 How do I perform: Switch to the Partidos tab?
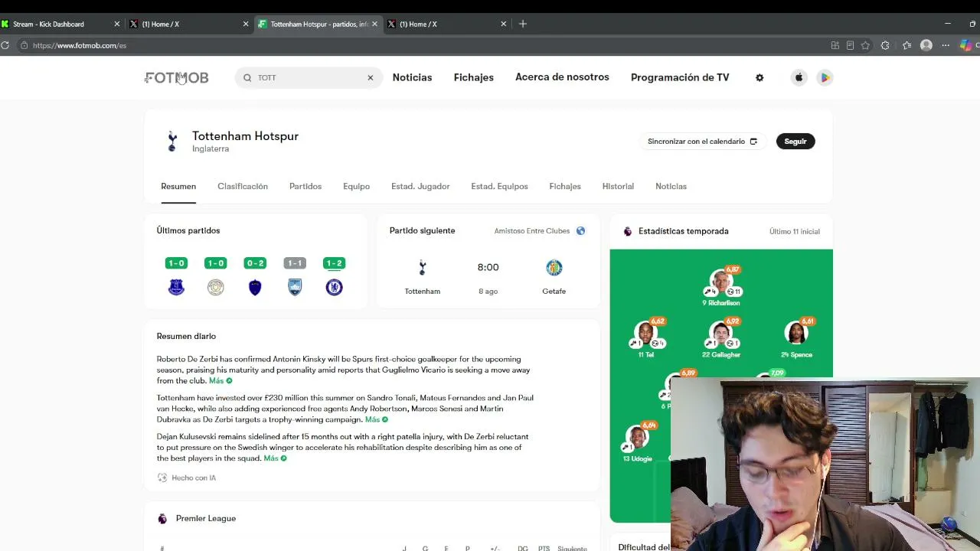click(305, 187)
